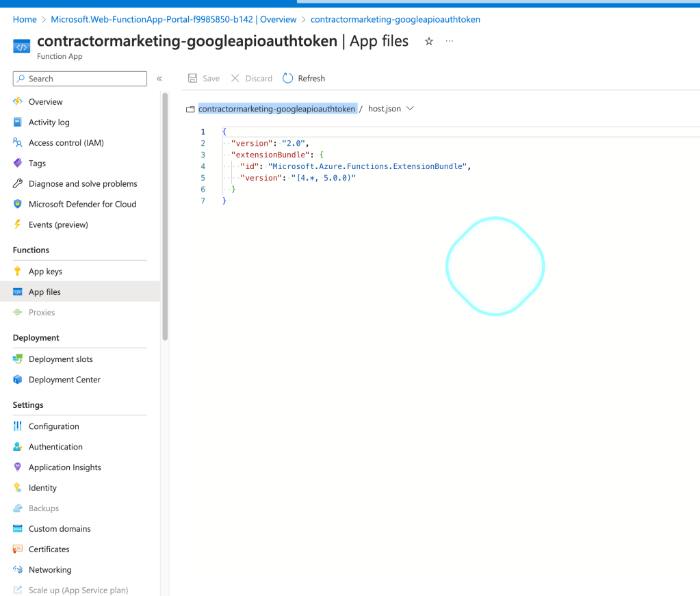Viewport: 700px width, 596px height.
Task: Click the Identity key icon
Action: pyautogui.click(x=17, y=487)
